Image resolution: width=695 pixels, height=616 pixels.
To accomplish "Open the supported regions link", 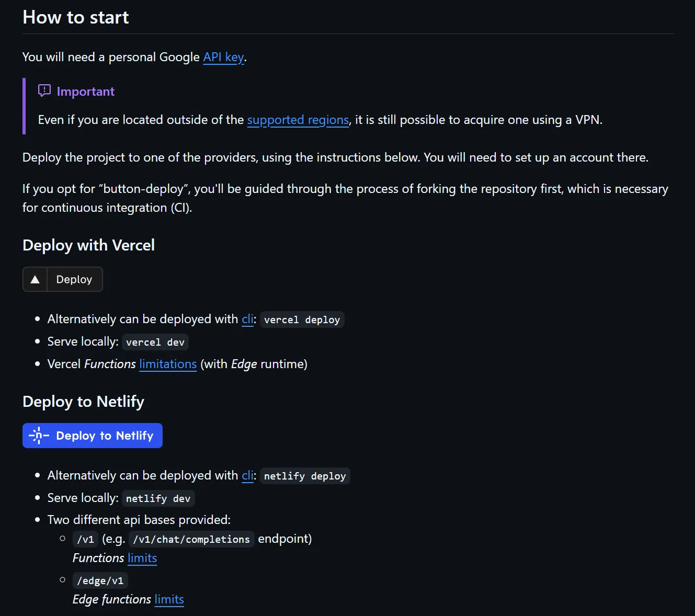I will tap(298, 120).
